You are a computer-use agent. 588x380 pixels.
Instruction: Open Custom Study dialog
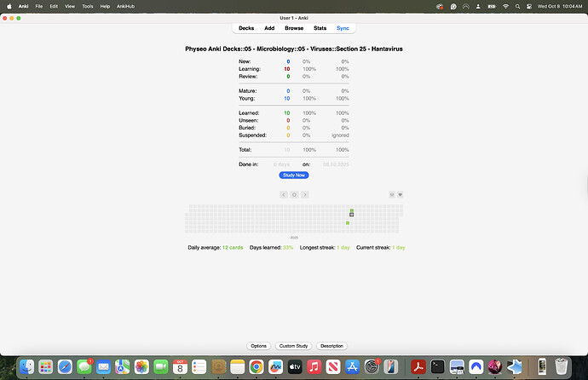(294, 346)
